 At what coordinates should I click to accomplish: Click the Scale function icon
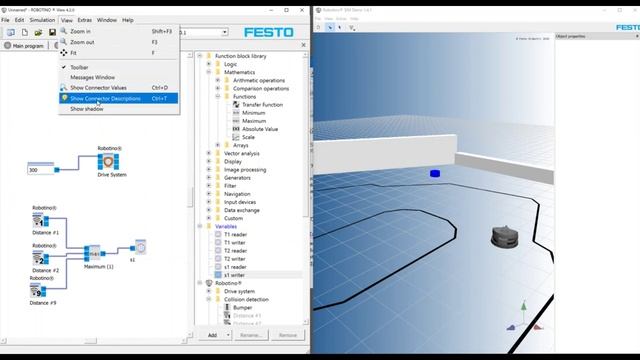coord(236,137)
